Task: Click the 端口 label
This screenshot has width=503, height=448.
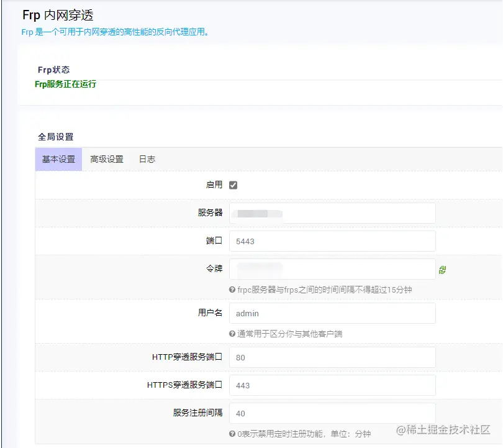Action: click(x=214, y=240)
